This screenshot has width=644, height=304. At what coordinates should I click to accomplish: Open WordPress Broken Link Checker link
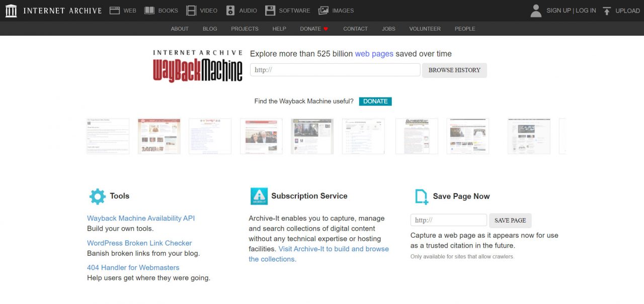click(139, 243)
